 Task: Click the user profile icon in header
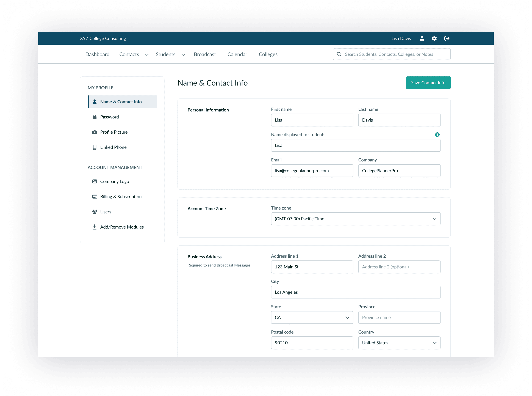pos(422,38)
